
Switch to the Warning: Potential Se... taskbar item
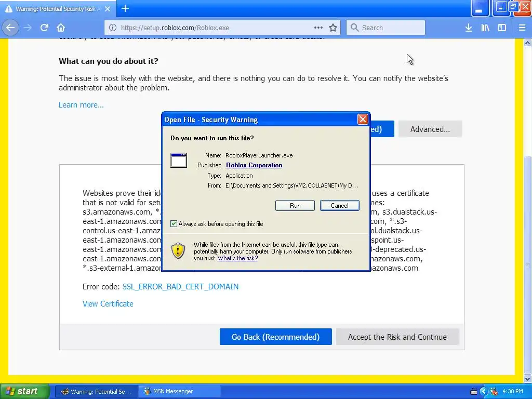point(96,392)
